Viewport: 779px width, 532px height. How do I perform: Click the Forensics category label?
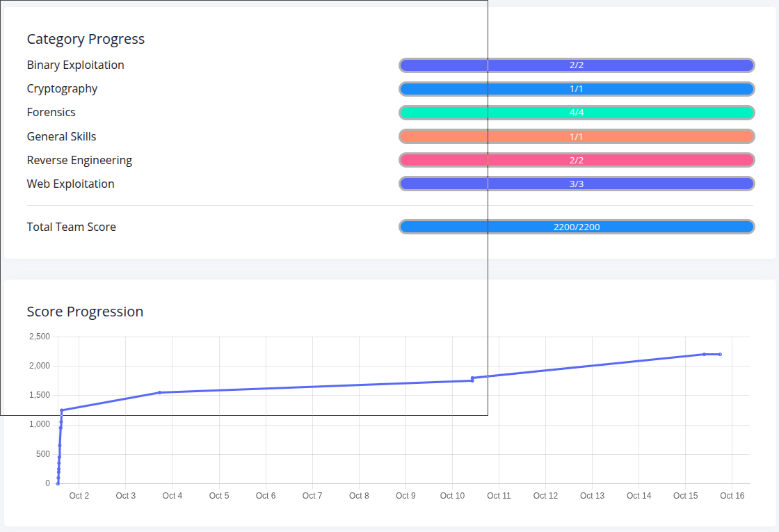coord(51,113)
